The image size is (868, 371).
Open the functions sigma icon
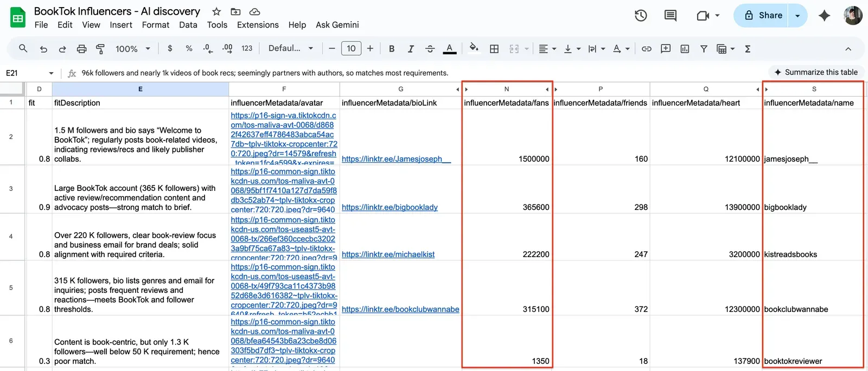click(748, 49)
